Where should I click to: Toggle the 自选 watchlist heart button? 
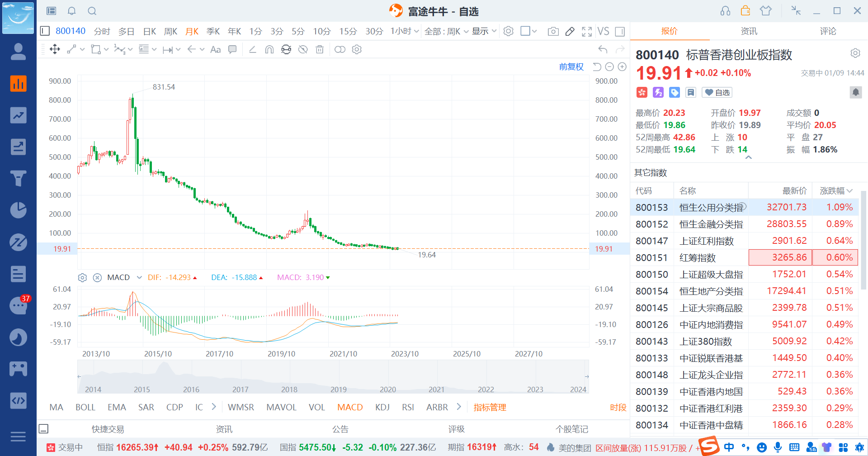[x=717, y=92]
